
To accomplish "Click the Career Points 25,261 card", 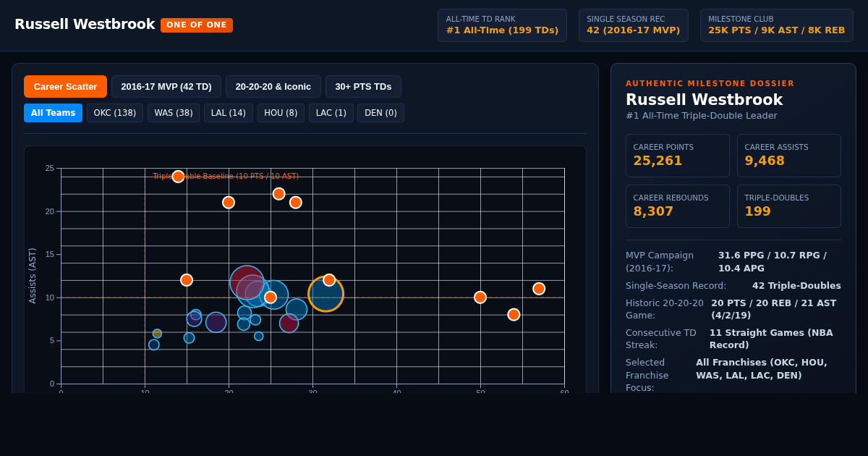I will coord(678,156).
